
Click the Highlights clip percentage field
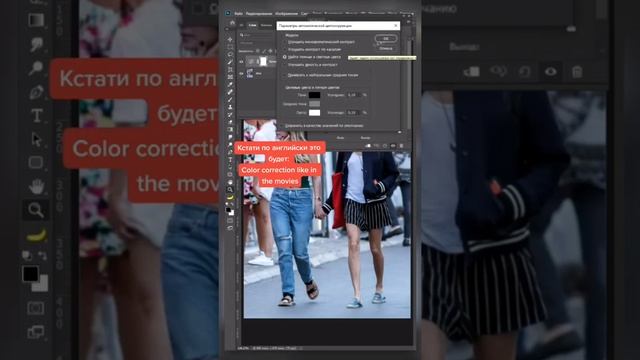(354, 112)
